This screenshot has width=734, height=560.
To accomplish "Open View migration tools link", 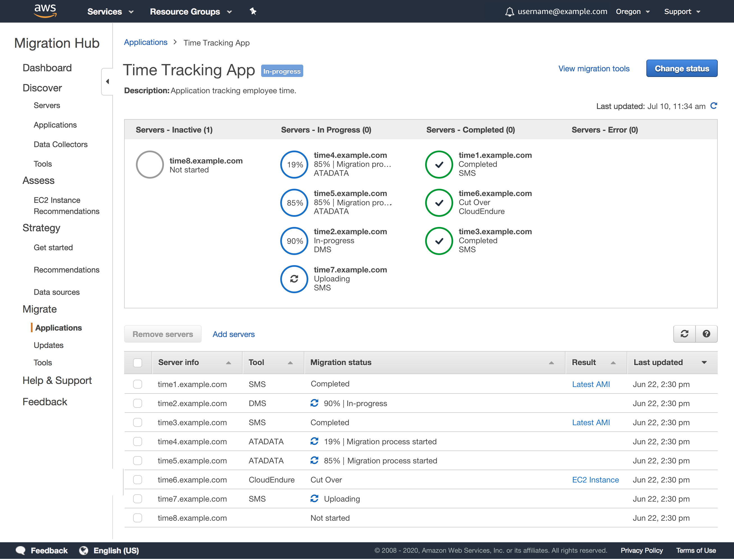I will coord(594,69).
